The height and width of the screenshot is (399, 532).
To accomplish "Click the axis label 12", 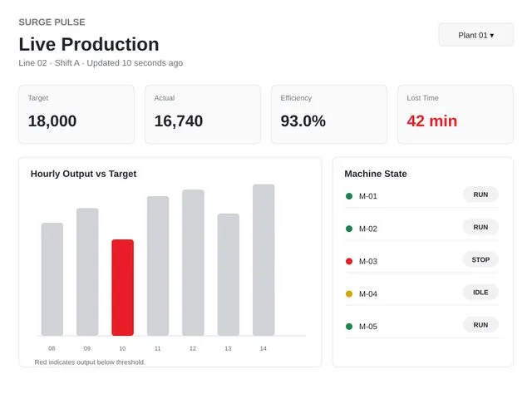I will click(193, 348).
